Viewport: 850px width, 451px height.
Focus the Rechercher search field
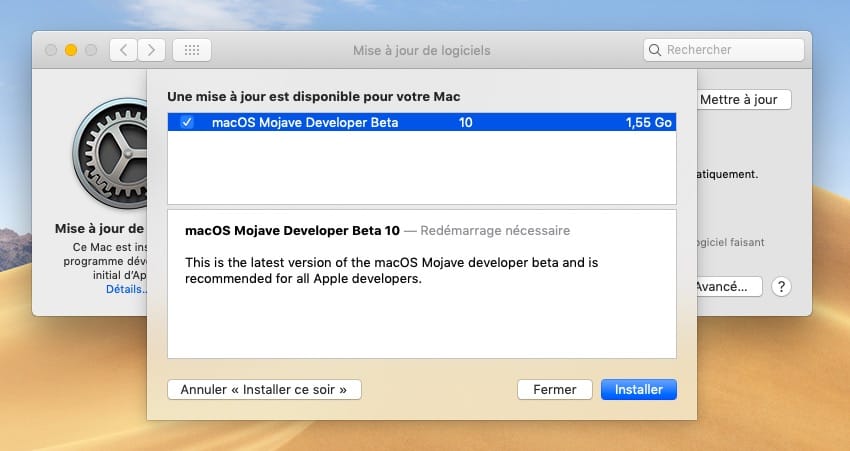724,50
